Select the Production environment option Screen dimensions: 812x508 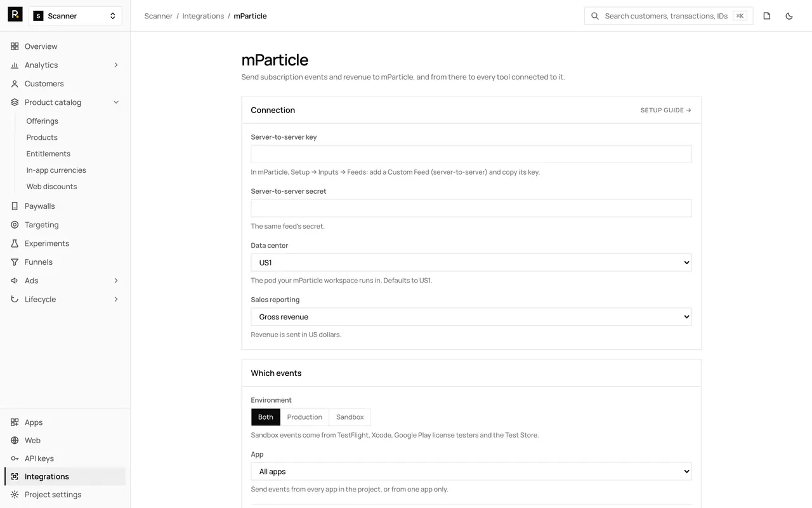(x=304, y=417)
